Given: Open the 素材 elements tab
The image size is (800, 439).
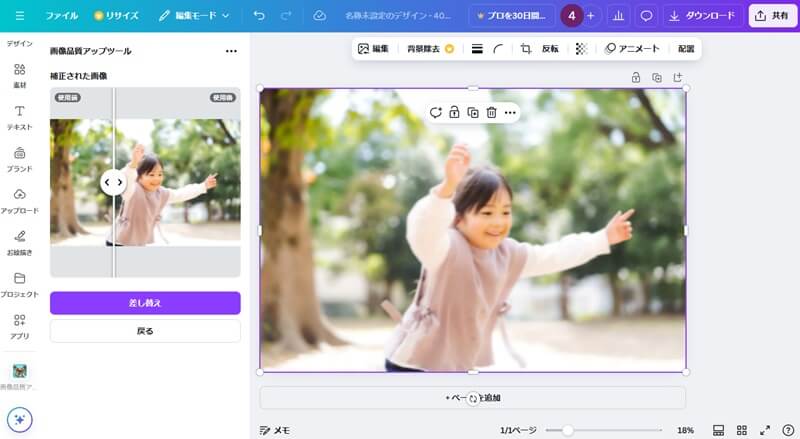Looking at the screenshot, I should coord(19,76).
